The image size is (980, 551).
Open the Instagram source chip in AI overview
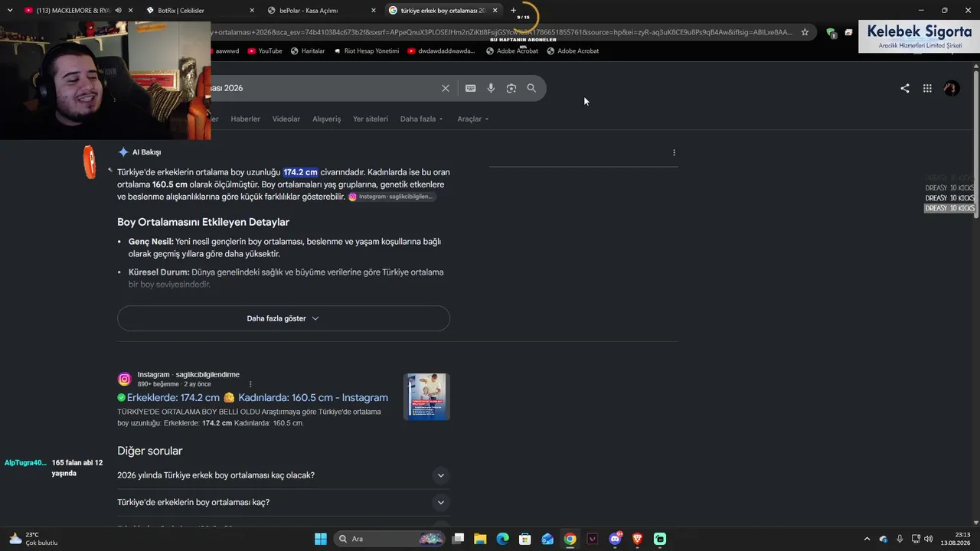click(x=391, y=197)
